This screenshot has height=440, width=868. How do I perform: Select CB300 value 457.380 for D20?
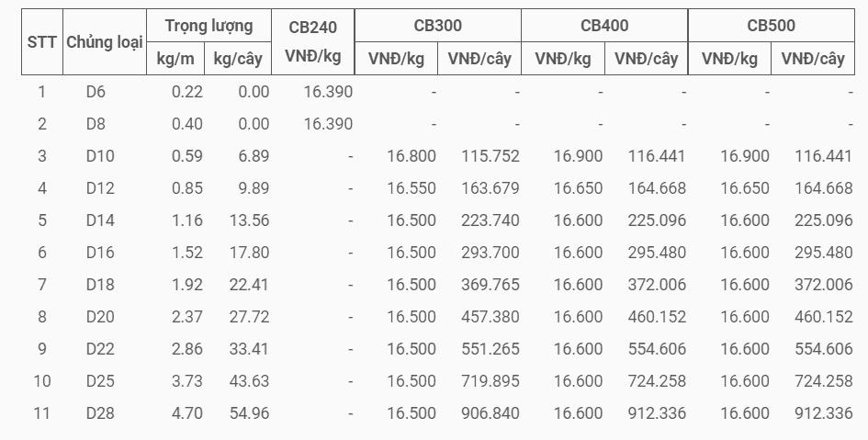click(x=490, y=317)
